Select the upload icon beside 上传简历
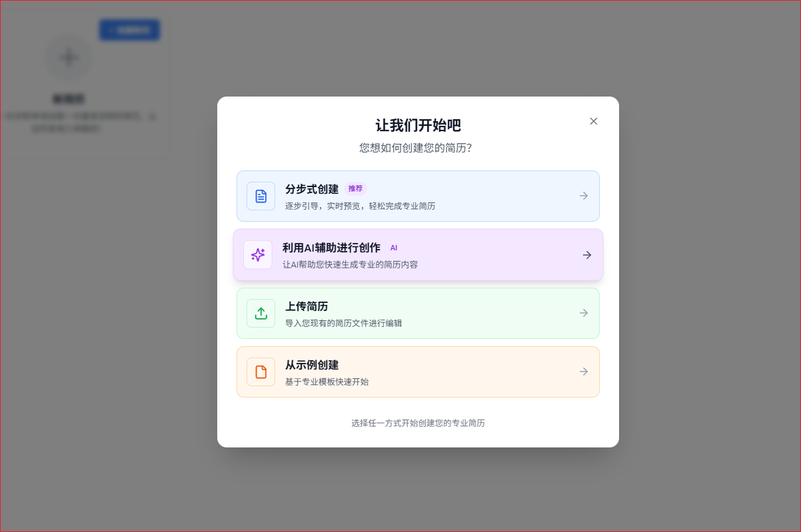 (x=261, y=313)
